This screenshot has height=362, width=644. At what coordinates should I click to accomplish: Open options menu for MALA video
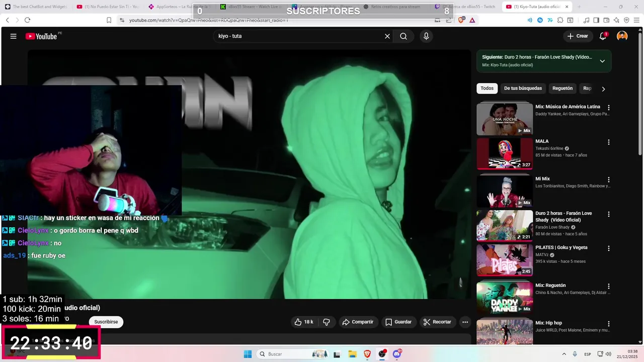608,142
